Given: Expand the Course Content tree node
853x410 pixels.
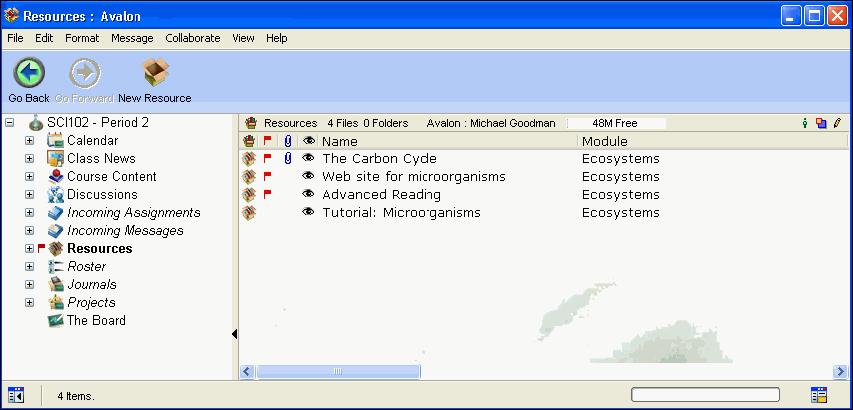Looking at the screenshot, I should point(29,177).
